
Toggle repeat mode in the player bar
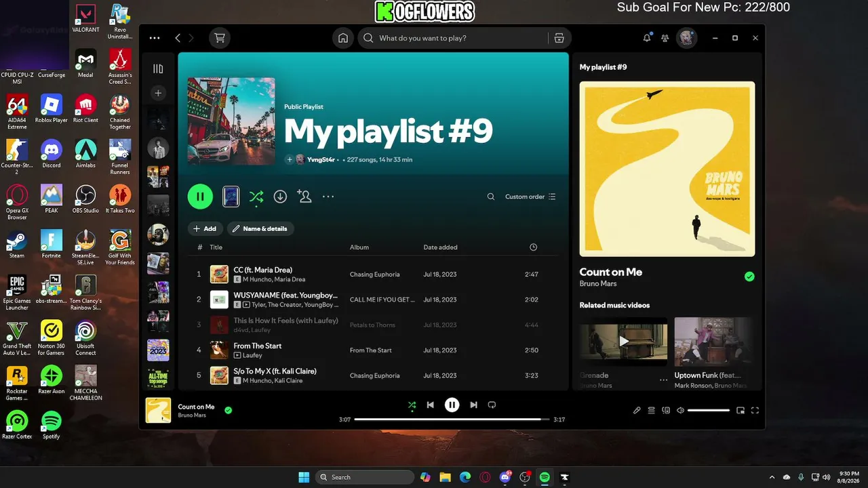pos(492,405)
